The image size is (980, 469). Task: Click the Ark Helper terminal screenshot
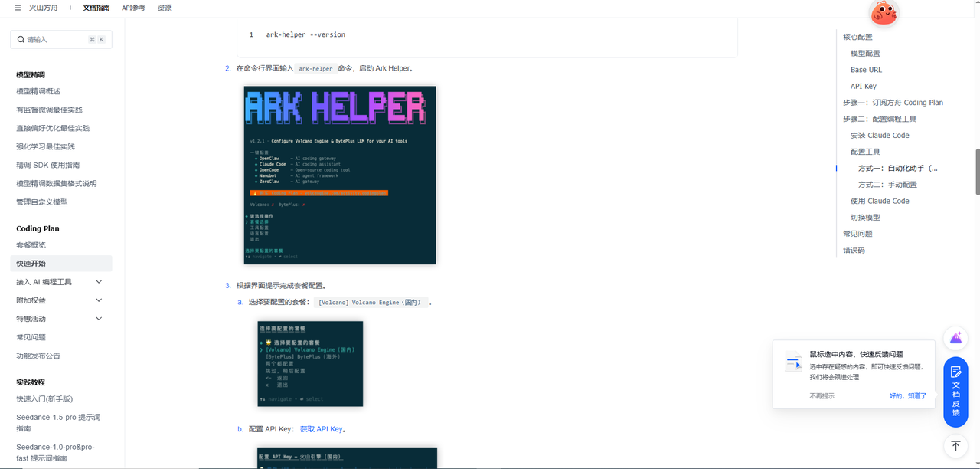(340, 175)
